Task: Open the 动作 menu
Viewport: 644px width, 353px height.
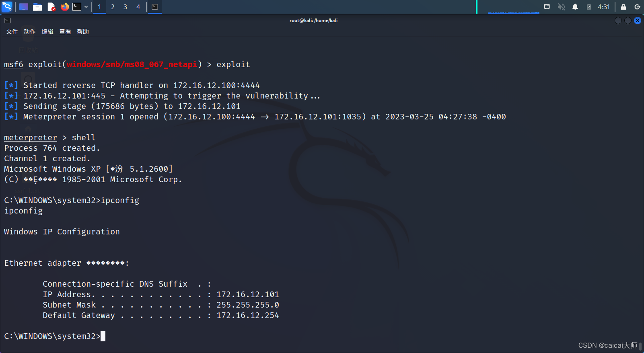Action: point(30,31)
